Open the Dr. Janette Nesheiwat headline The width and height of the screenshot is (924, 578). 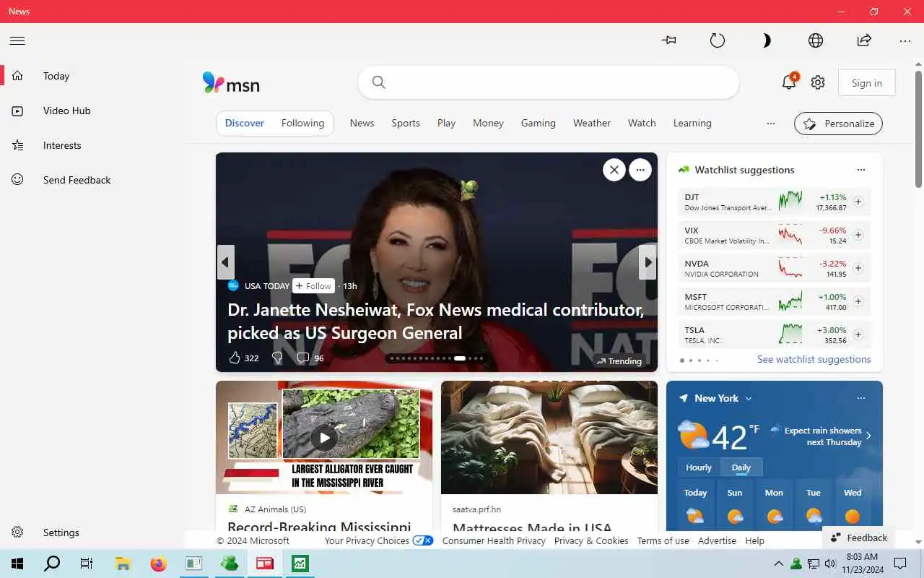435,322
